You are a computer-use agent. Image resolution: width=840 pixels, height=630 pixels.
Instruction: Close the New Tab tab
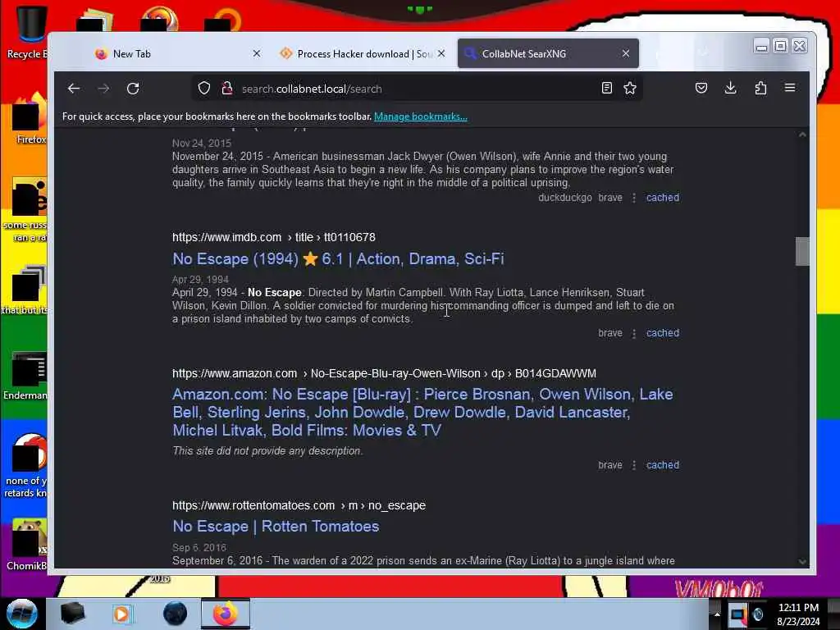pos(257,53)
